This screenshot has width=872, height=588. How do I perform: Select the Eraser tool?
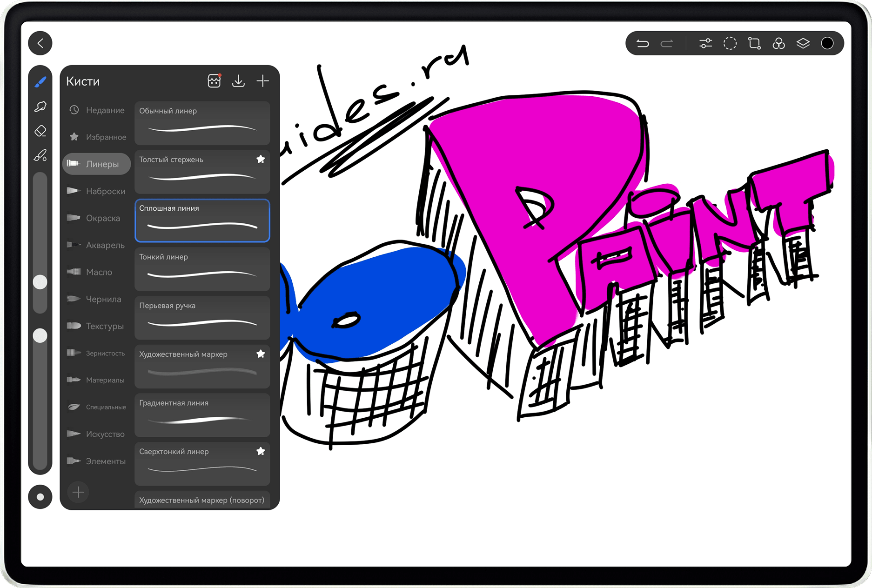(x=40, y=131)
